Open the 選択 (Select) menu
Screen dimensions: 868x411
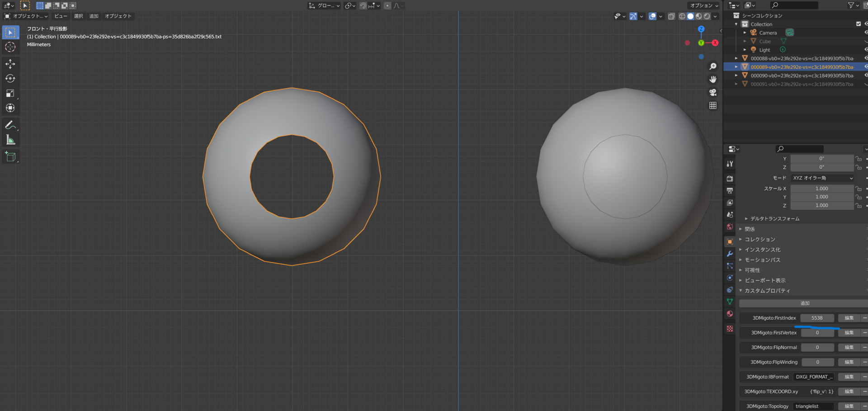tap(79, 16)
